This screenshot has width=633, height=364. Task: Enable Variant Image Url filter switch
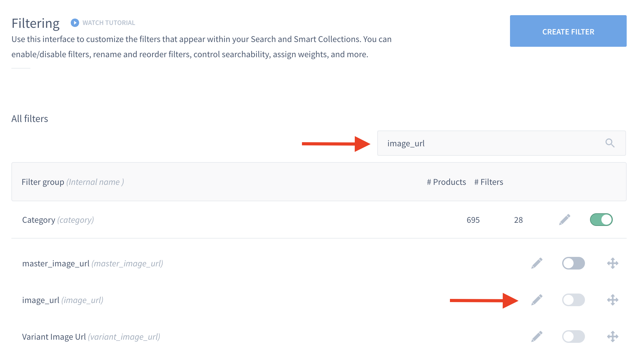pos(573,337)
